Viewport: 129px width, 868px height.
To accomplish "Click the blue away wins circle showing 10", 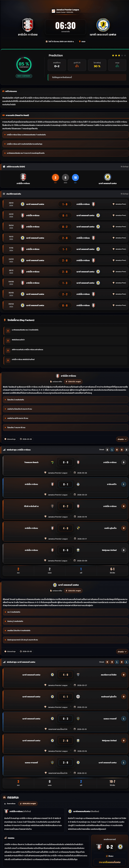I will click(x=75, y=178).
